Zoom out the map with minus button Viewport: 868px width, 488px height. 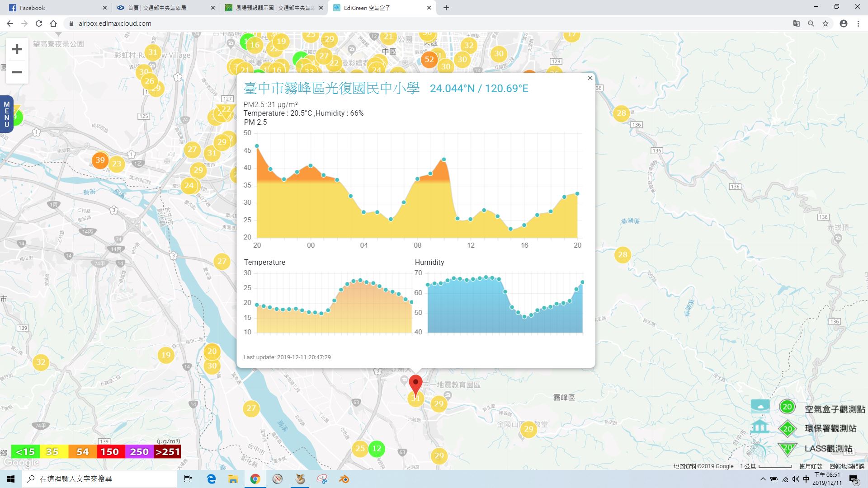tap(17, 72)
